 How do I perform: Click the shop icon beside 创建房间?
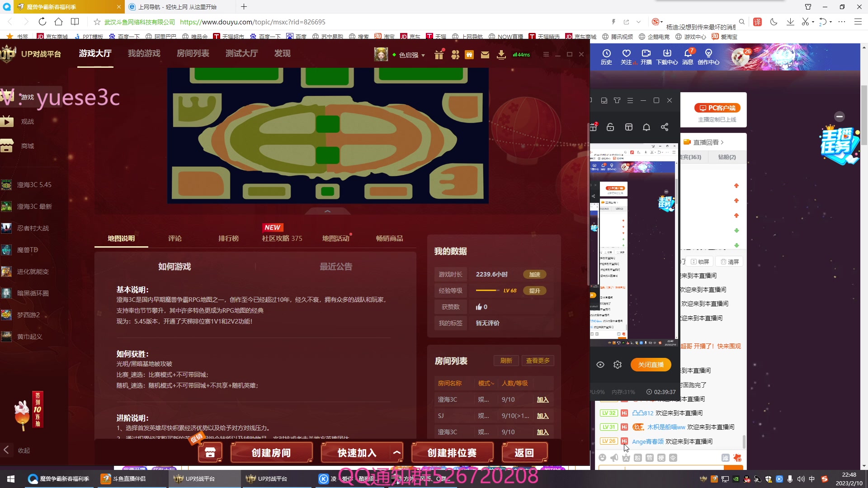pyautogui.click(x=210, y=452)
